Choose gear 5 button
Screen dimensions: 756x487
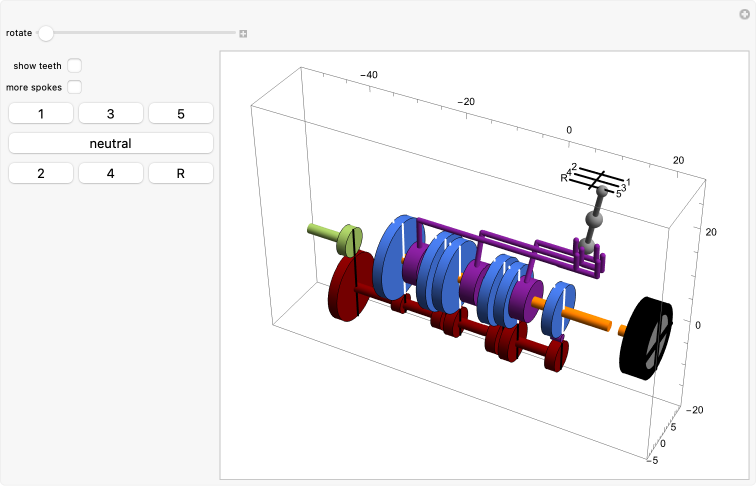pyautogui.click(x=181, y=114)
